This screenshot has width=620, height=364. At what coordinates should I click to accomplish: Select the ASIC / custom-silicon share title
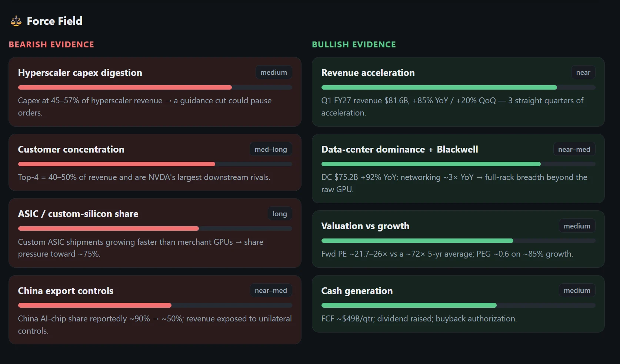coord(78,214)
